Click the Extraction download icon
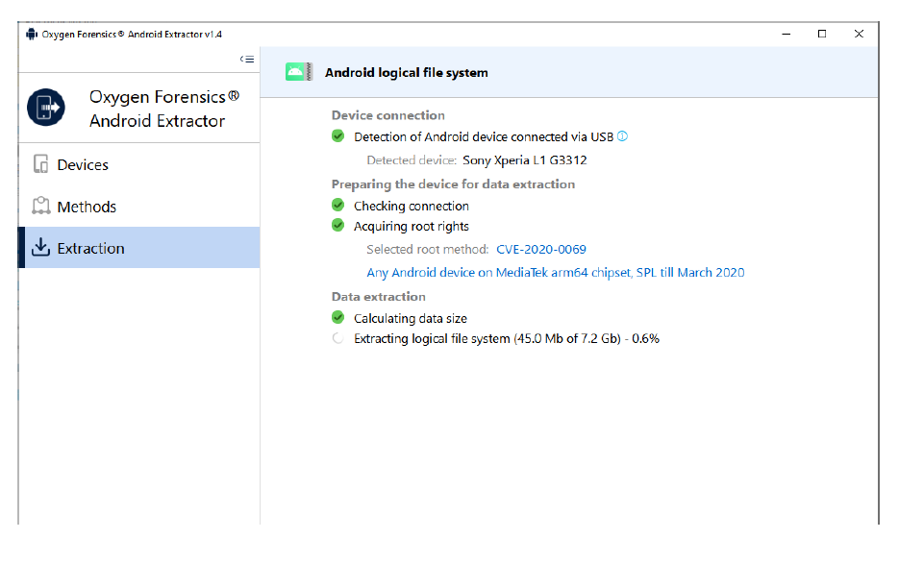The height and width of the screenshot is (588, 899). (x=40, y=247)
